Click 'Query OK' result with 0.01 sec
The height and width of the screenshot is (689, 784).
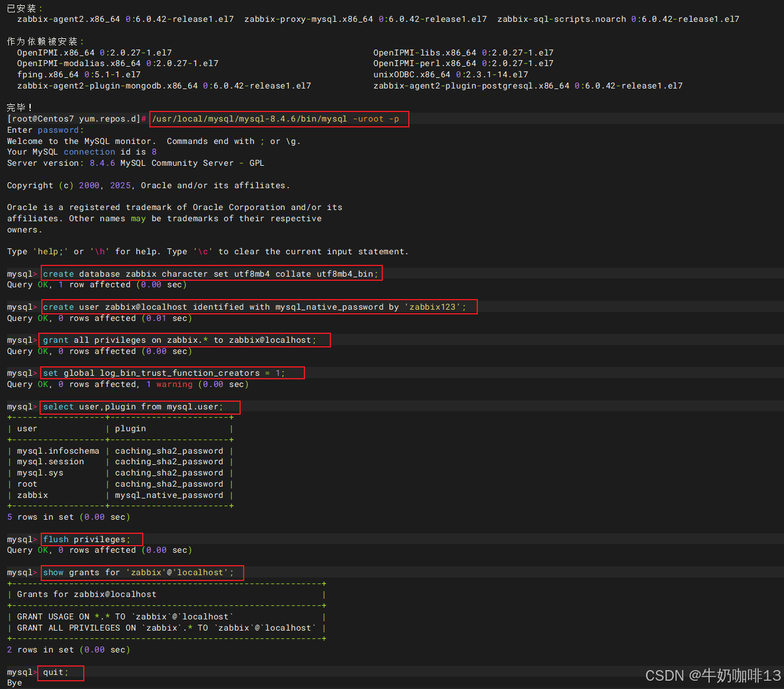(x=100, y=318)
